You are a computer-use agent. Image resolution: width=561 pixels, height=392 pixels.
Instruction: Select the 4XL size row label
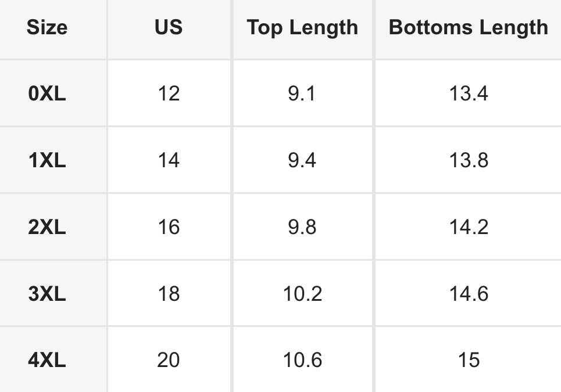point(47,360)
